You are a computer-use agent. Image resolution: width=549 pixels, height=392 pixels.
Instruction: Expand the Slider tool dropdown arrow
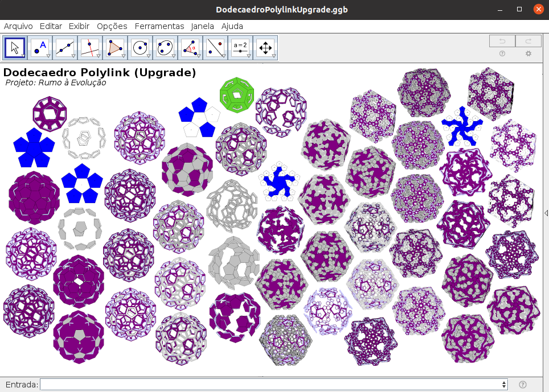(x=249, y=56)
